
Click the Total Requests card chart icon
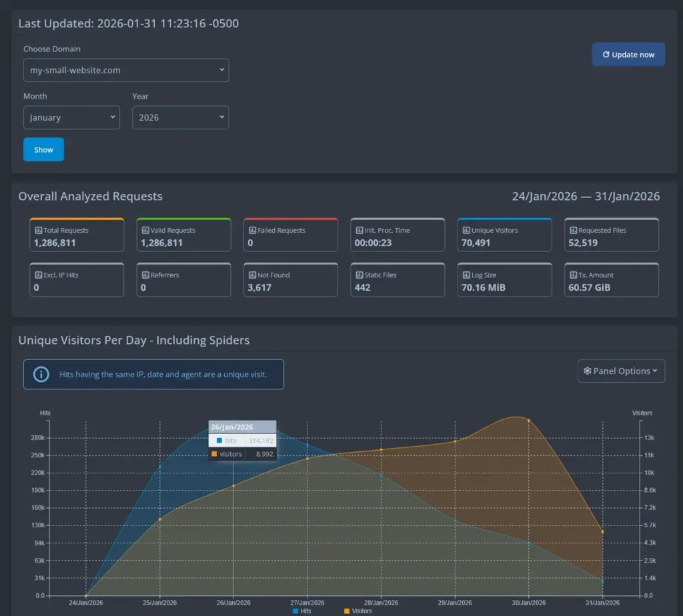pos(38,230)
